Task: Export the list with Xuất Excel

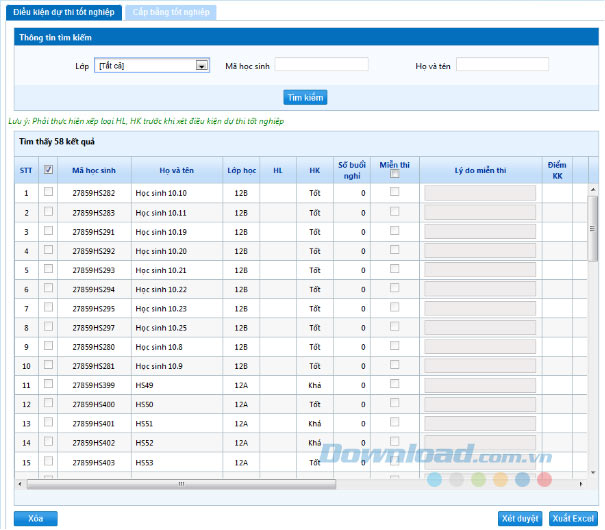Action: click(x=573, y=519)
